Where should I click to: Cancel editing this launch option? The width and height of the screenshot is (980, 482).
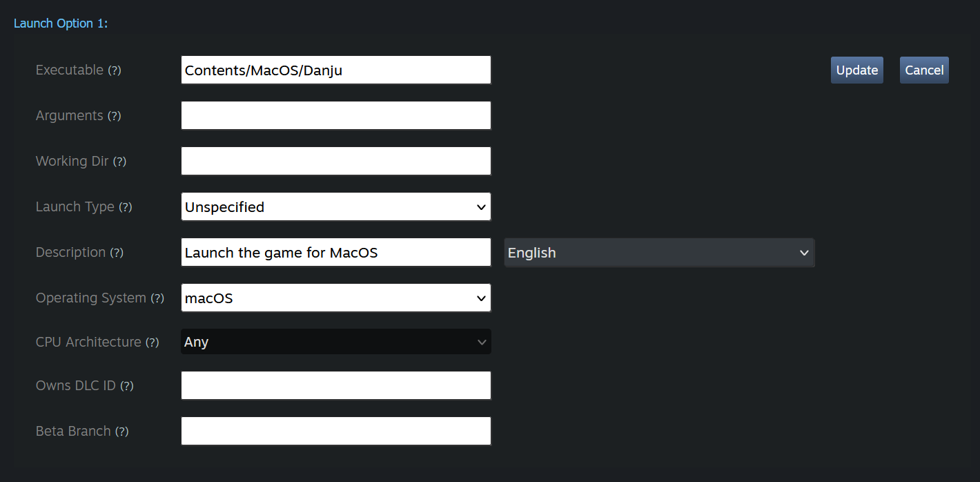tap(924, 70)
